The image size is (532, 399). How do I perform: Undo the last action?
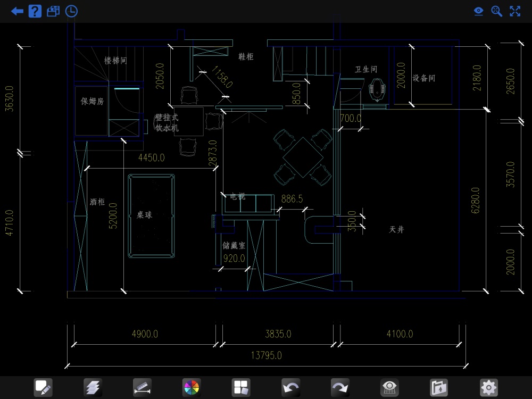(x=290, y=387)
